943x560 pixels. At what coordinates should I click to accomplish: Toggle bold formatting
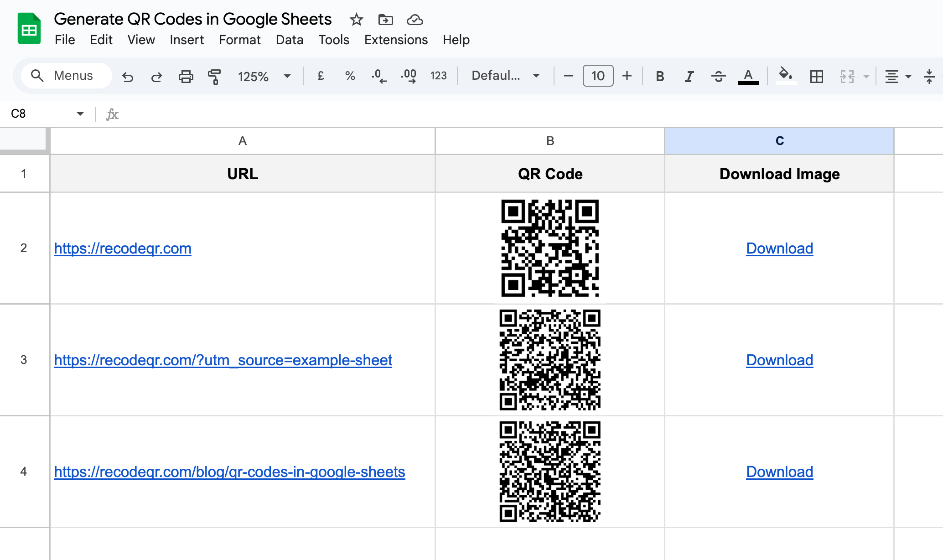659,76
